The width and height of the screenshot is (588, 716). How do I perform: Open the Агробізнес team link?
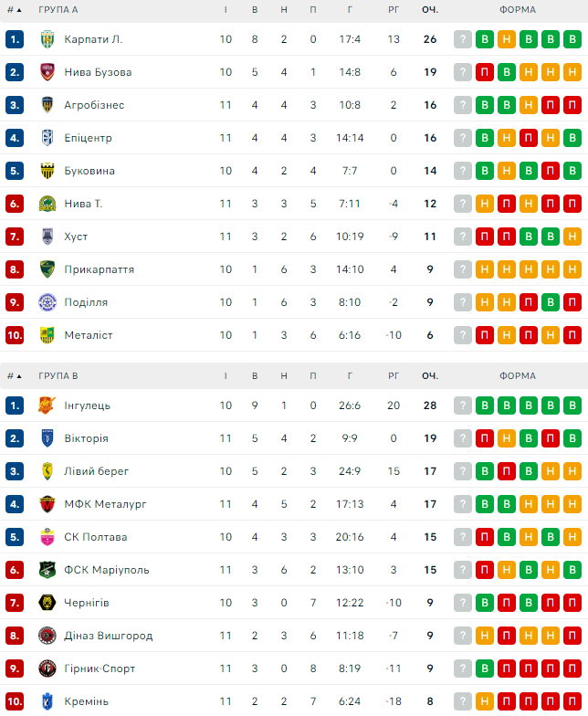[94, 105]
